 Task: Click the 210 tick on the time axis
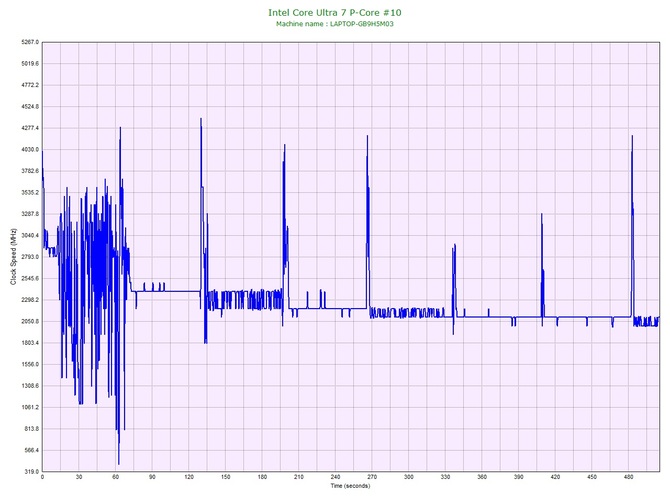coord(299,477)
